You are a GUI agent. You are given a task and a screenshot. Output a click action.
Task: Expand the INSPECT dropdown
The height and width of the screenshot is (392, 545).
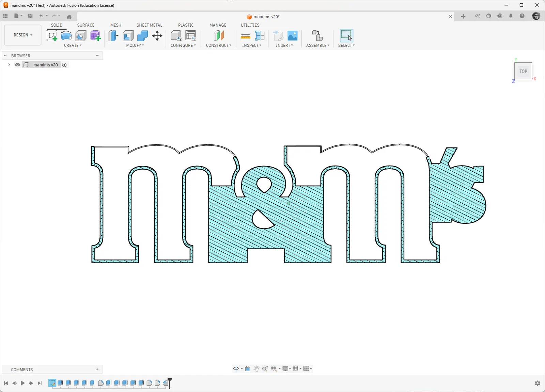point(252,45)
